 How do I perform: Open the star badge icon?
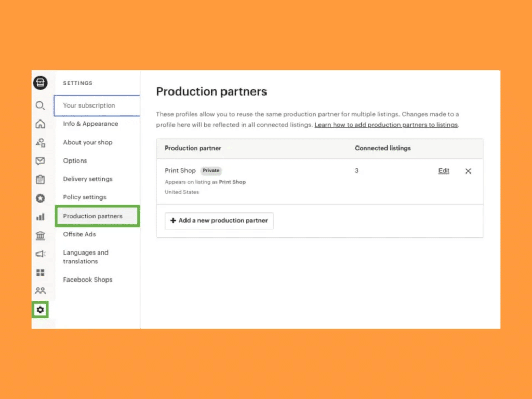(40, 198)
